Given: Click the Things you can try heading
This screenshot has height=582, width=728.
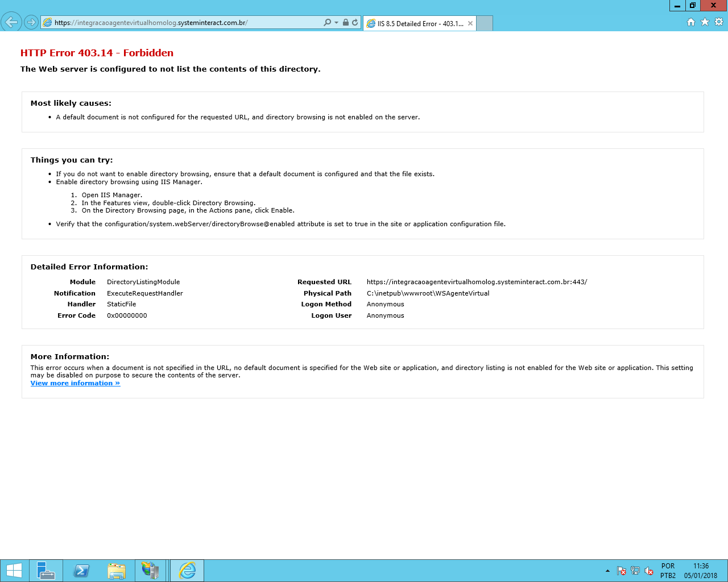Looking at the screenshot, I should 72,160.
